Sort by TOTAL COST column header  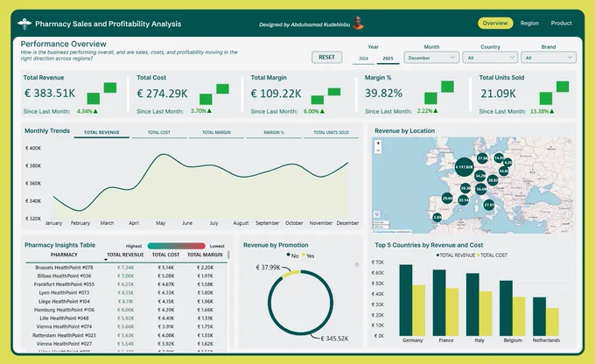[x=165, y=255]
